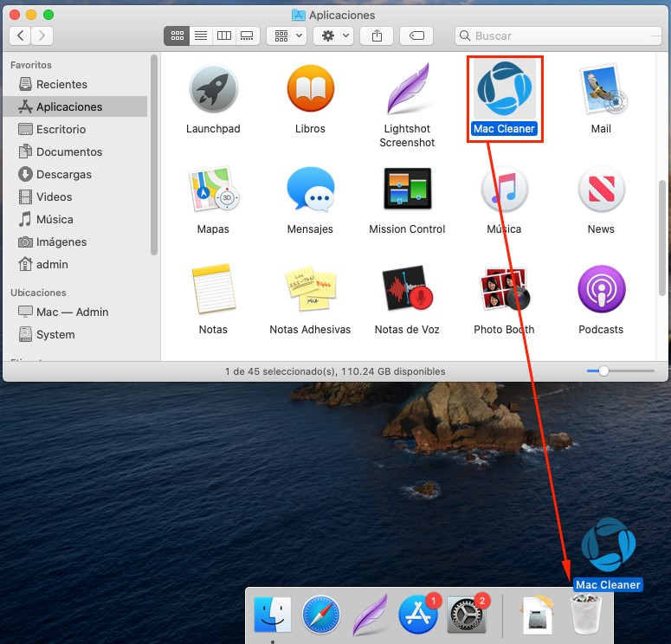671x644 pixels.
Task: Select the Mail app icon
Action: coord(602,89)
